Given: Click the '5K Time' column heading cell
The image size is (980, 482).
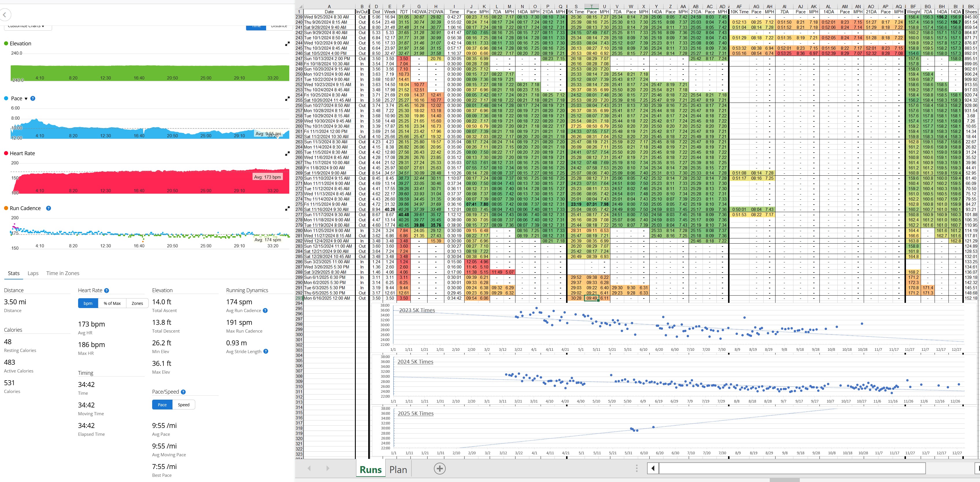Looking at the screenshot, I should (x=576, y=12).
